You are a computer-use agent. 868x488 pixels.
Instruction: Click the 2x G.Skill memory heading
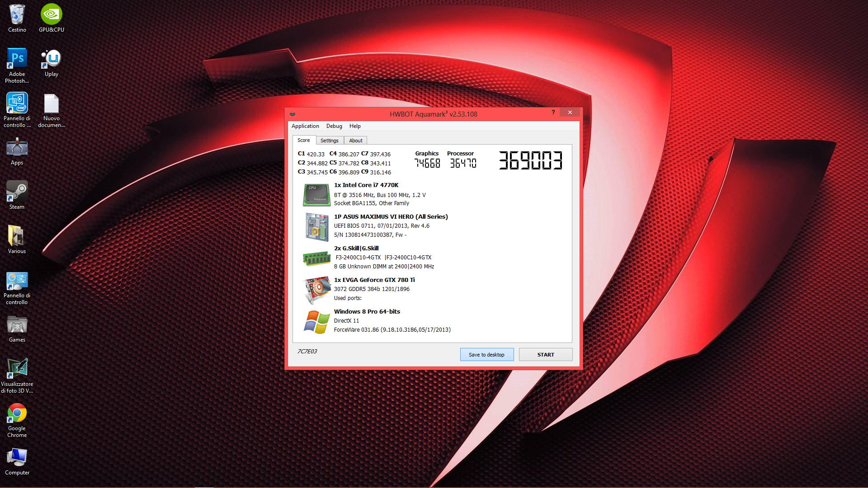click(x=356, y=249)
